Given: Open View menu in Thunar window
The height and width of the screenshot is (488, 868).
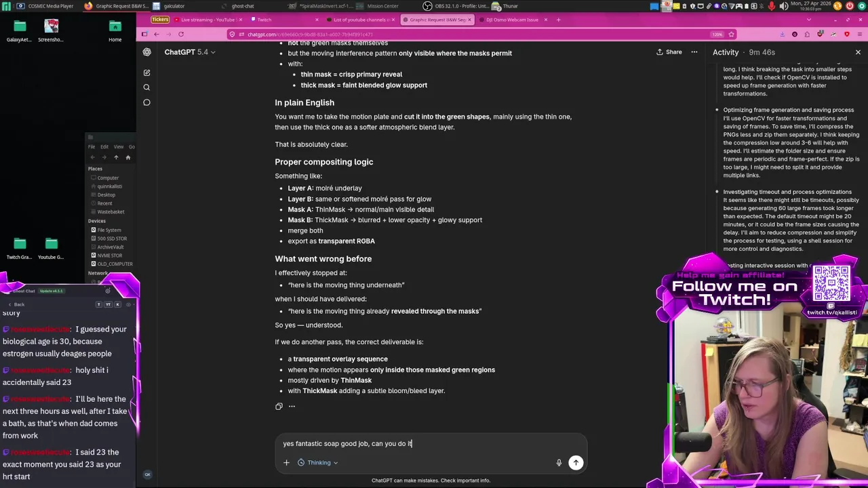Looking at the screenshot, I should (118, 146).
